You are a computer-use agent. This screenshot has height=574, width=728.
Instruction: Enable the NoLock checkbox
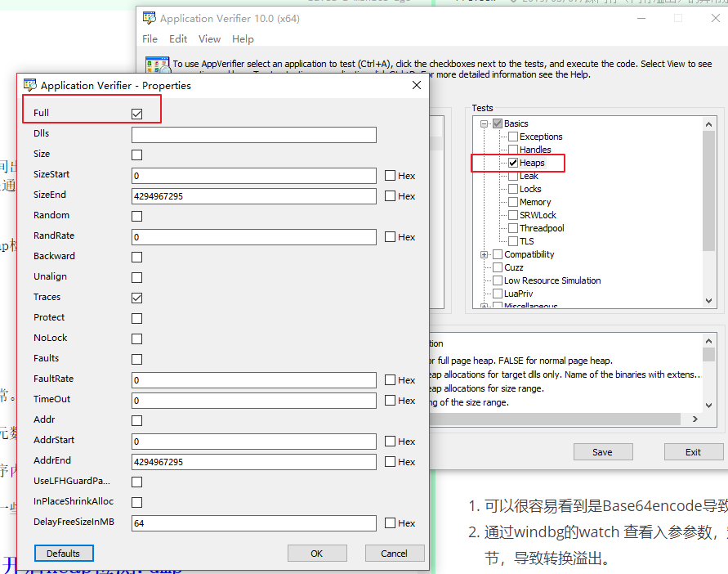pos(137,339)
